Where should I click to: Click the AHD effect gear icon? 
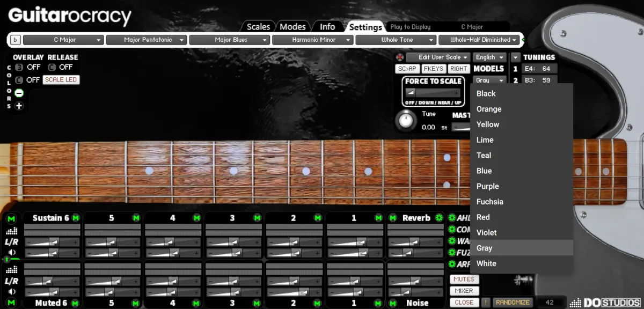(451, 218)
